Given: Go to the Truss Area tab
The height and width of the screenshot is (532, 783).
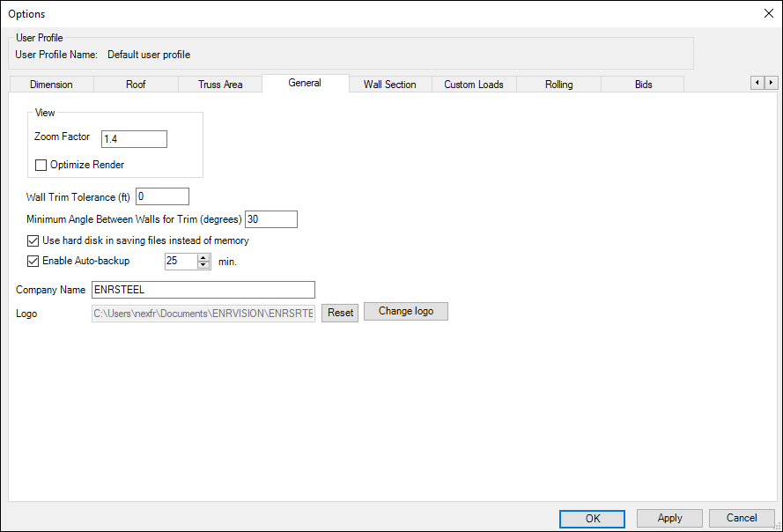Looking at the screenshot, I should (x=220, y=85).
